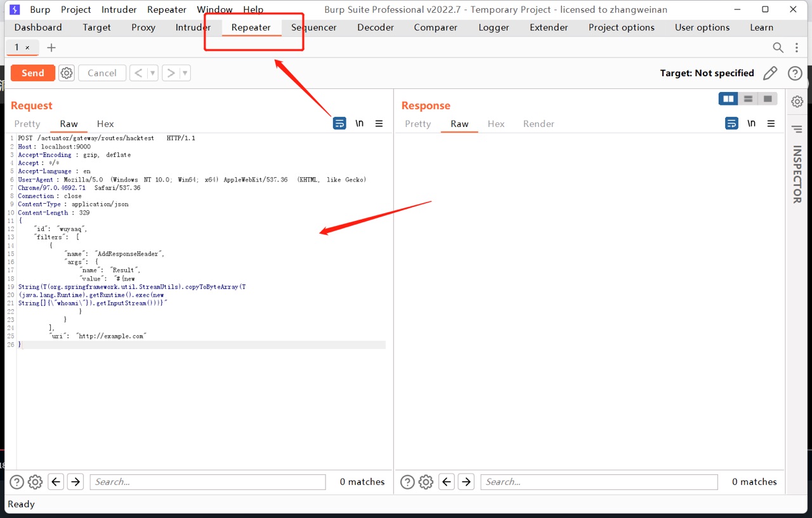The image size is (812, 518).
Task: Switch to the Extender tab
Action: pos(549,27)
